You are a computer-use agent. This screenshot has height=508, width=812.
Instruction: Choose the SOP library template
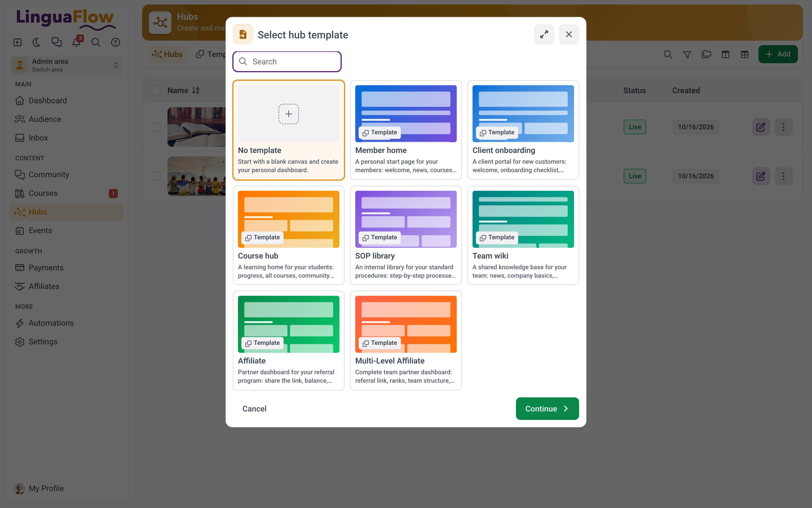click(x=406, y=236)
